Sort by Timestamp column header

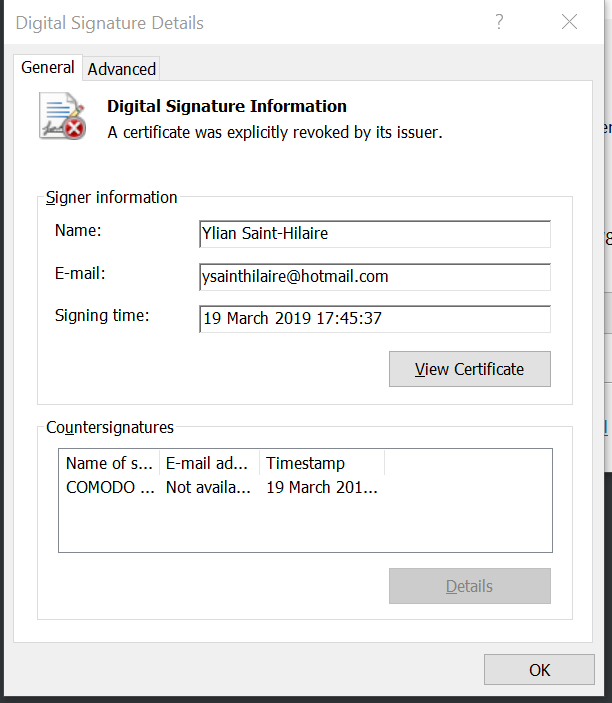pos(322,463)
